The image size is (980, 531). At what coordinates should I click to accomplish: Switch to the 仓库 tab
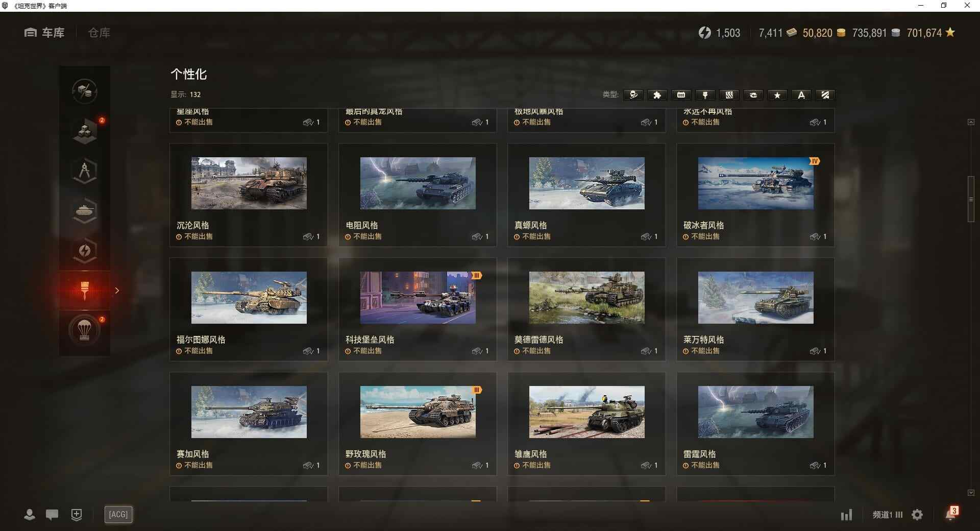[99, 33]
